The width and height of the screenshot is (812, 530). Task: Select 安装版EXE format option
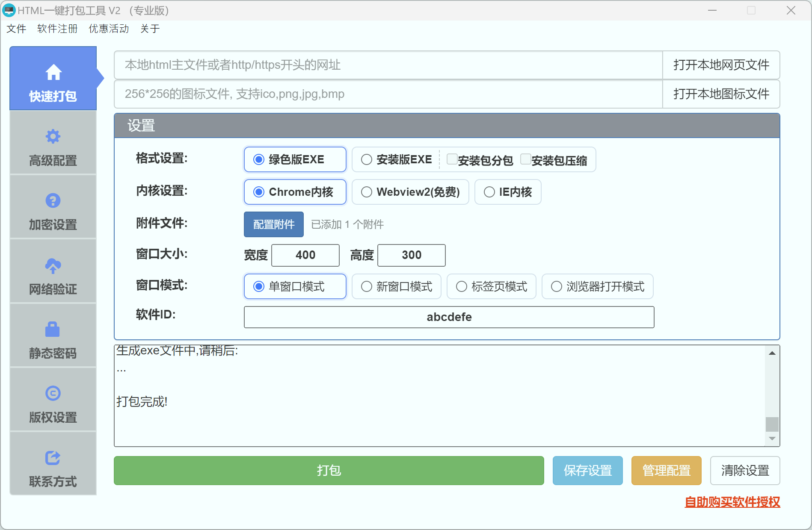tap(367, 159)
